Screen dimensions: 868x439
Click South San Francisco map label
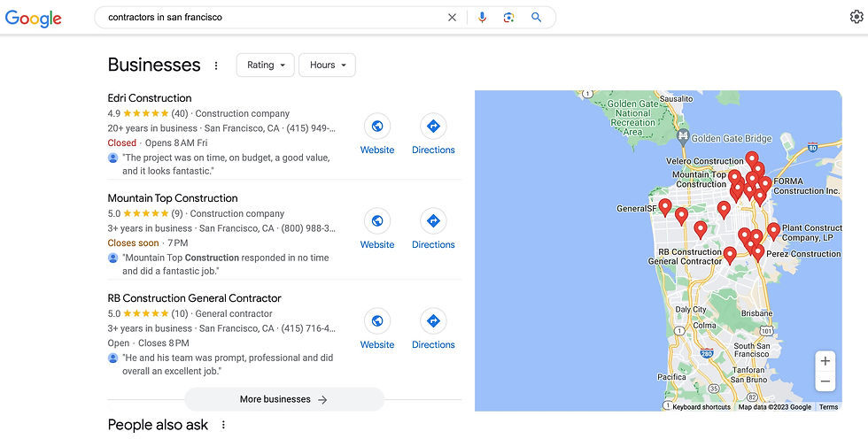pos(752,350)
